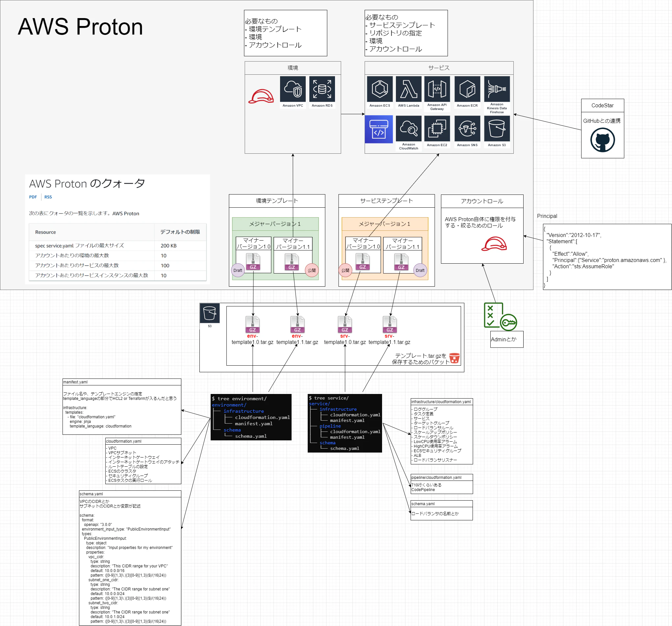
Task: Select the srv-template1.1.tar.gz file icon
Action: point(389,325)
